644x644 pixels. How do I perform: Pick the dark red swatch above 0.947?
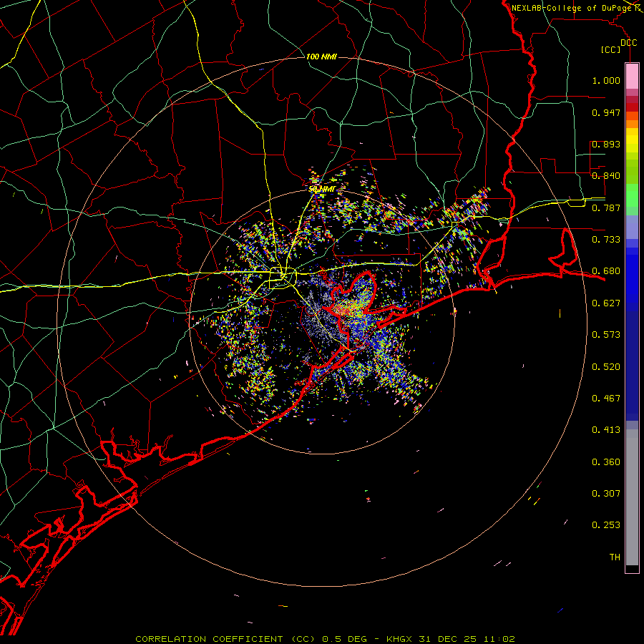(632, 107)
